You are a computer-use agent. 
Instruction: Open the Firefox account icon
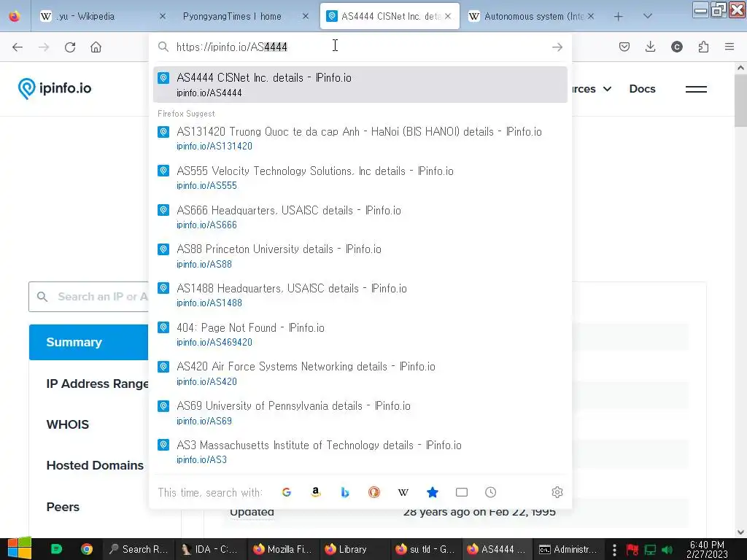click(676, 47)
